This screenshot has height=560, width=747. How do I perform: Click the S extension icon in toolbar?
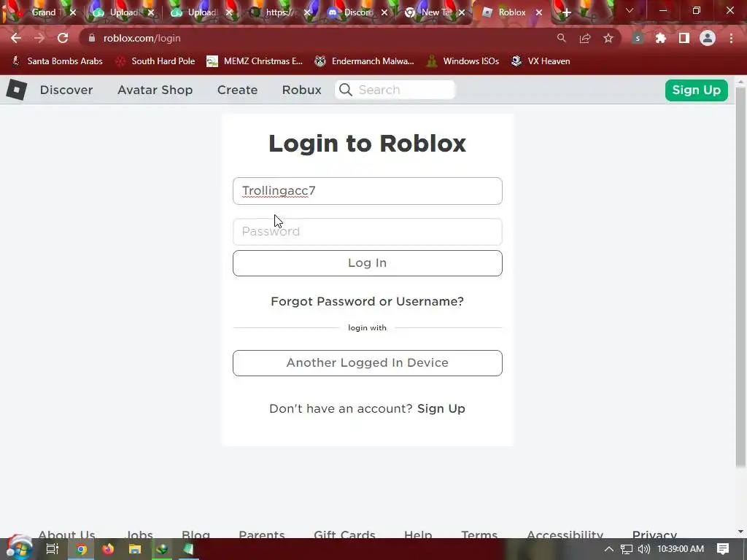(x=638, y=38)
